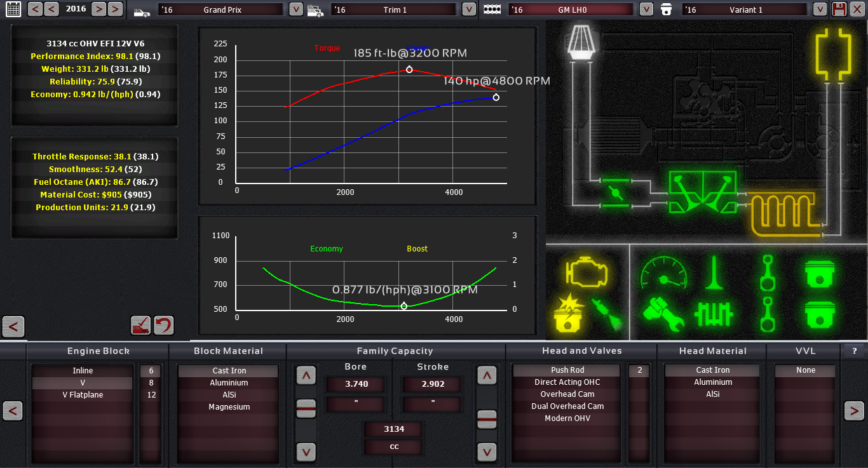Click the variant icon before Variant 1

click(x=667, y=10)
